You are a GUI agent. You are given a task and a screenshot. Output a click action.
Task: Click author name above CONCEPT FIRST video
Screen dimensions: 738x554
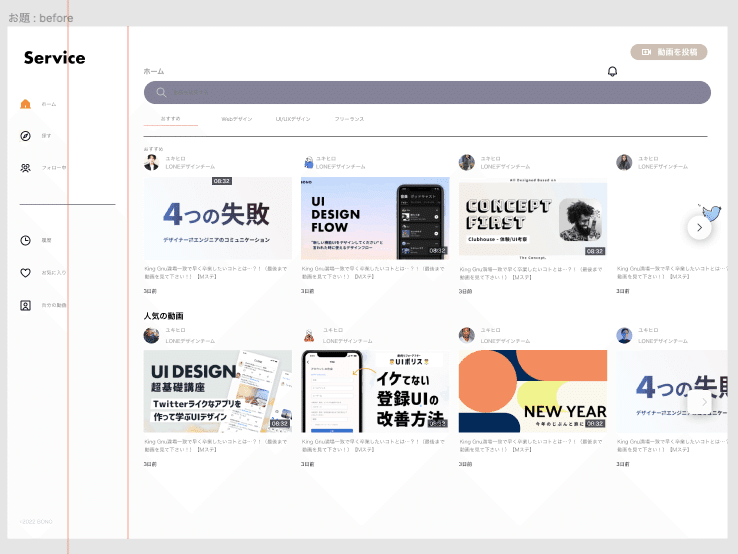coord(490,159)
